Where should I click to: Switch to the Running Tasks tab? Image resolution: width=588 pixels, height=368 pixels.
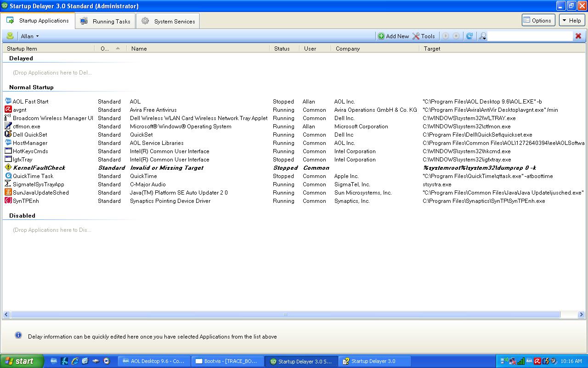[106, 21]
